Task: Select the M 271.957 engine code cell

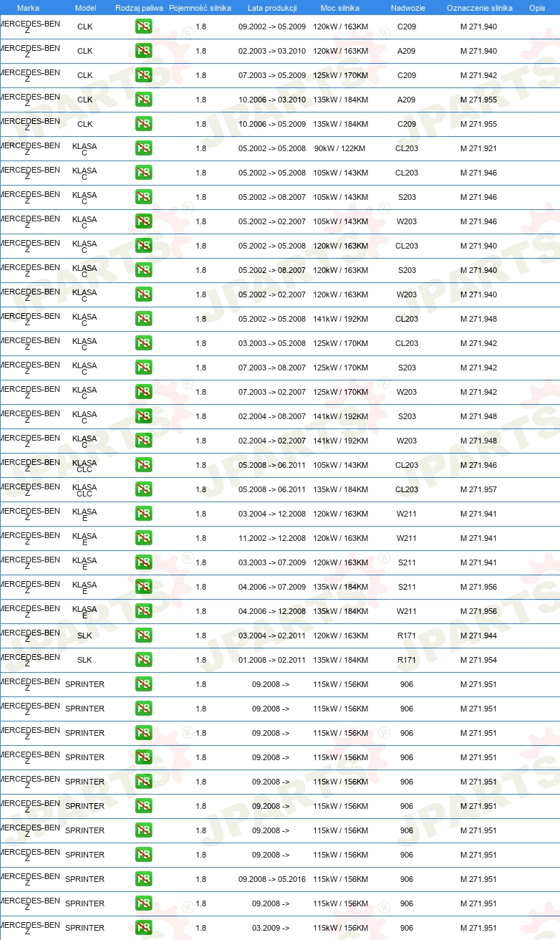Action: 478,490
